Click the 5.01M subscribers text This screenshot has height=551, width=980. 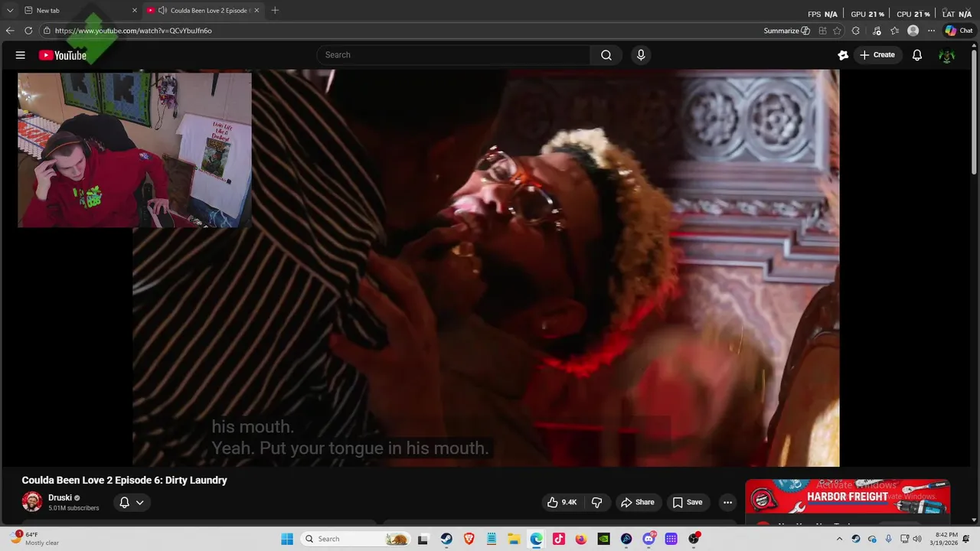coord(73,508)
